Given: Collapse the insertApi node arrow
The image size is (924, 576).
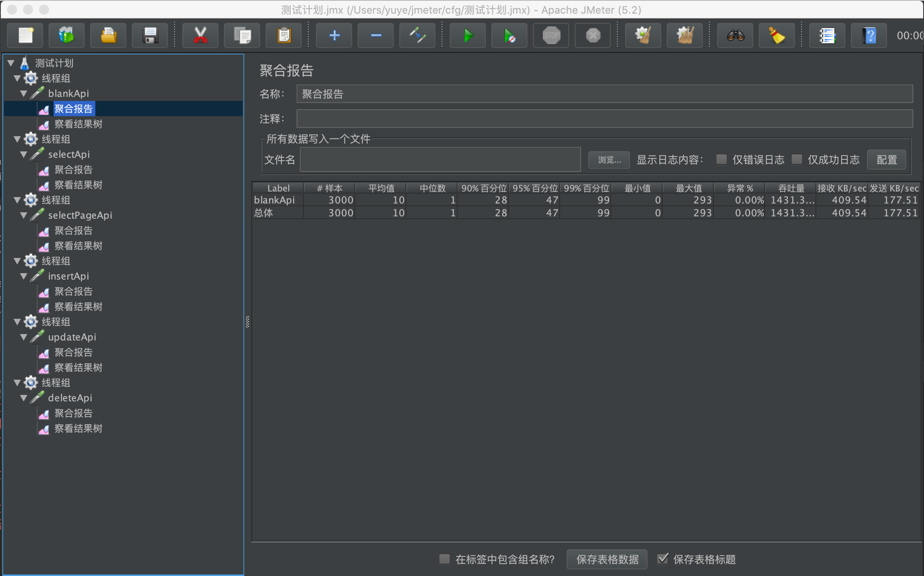Looking at the screenshot, I should pyautogui.click(x=24, y=276).
